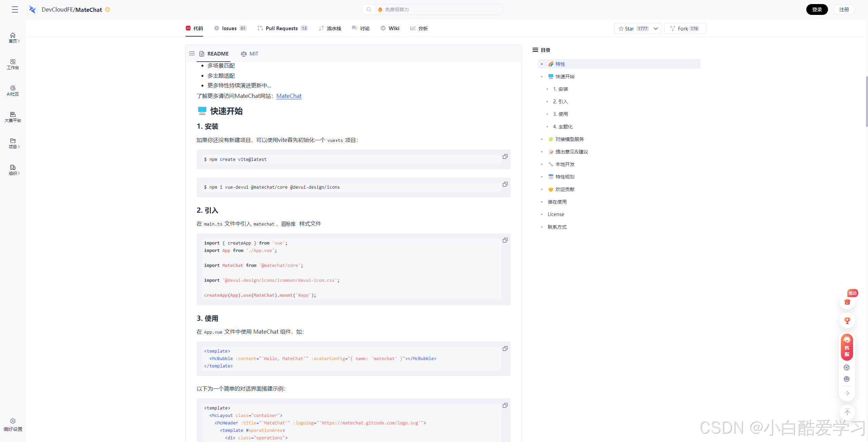This screenshot has height=442, width=868.
Task: Toggle the hamburger main menu
Action: 15,9
